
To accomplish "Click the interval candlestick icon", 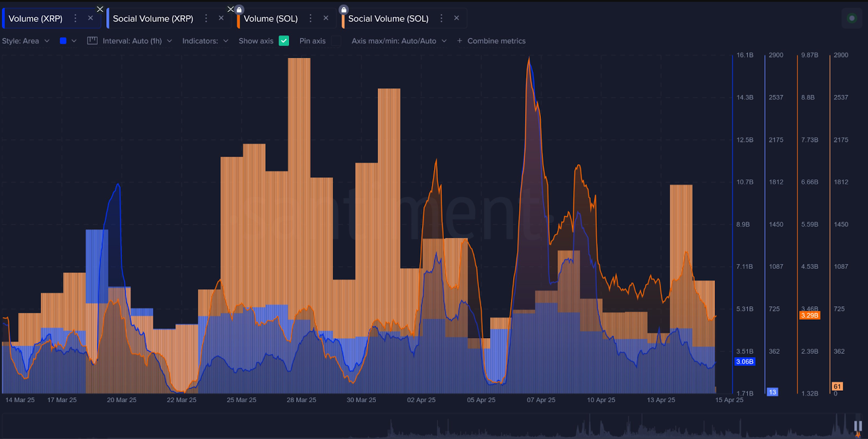I will pos(92,41).
